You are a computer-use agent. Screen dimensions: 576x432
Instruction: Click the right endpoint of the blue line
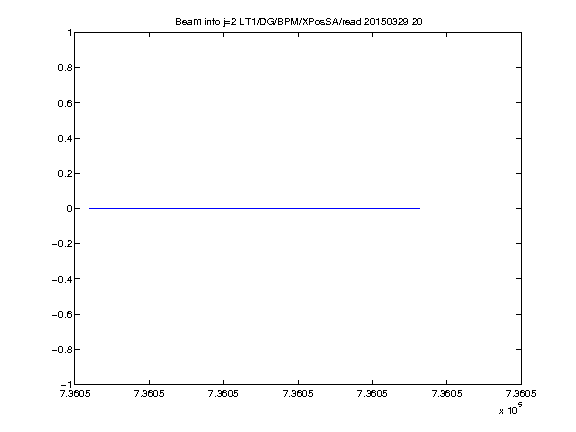point(420,208)
